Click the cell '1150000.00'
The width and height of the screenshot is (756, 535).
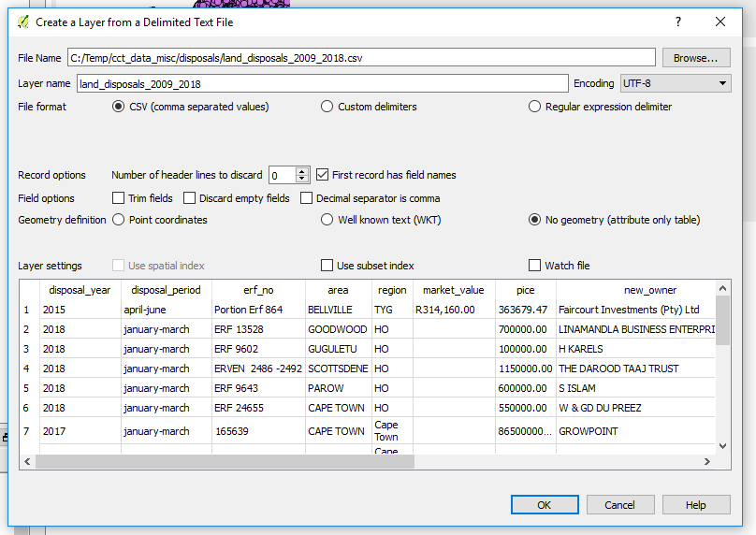[526, 369]
